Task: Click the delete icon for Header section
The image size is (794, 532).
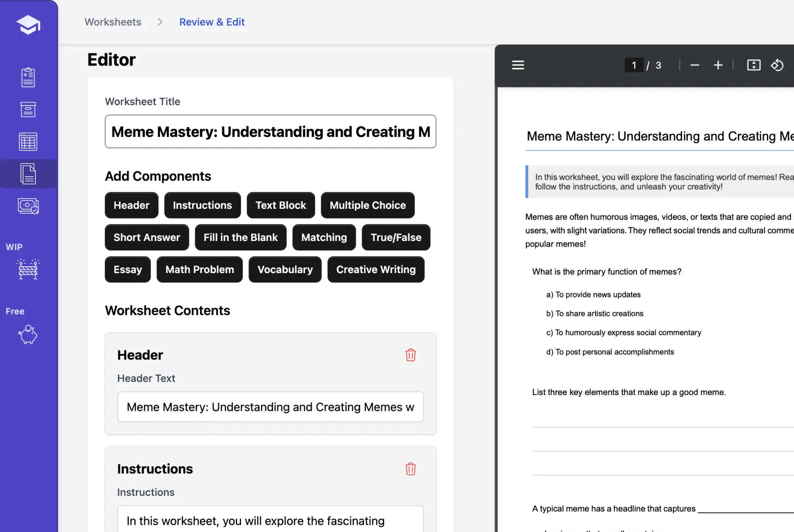Action: pyautogui.click(x=410, y=355)
